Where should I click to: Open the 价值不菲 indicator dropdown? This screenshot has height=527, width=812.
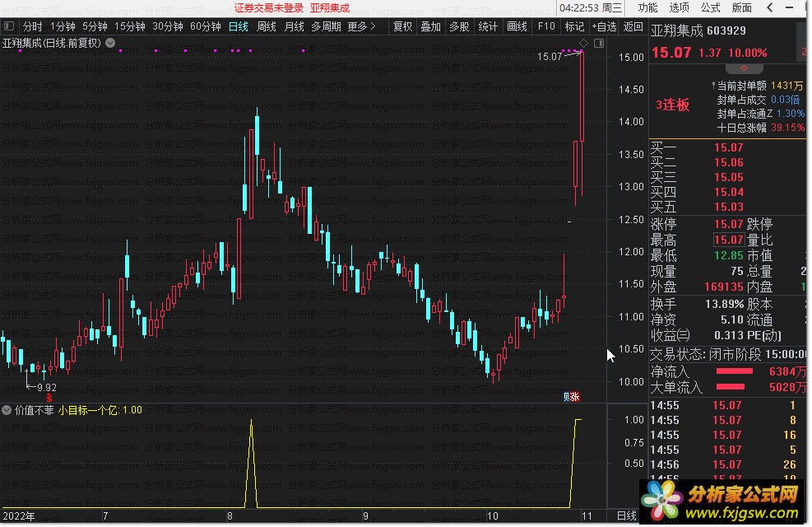(7, 410)
